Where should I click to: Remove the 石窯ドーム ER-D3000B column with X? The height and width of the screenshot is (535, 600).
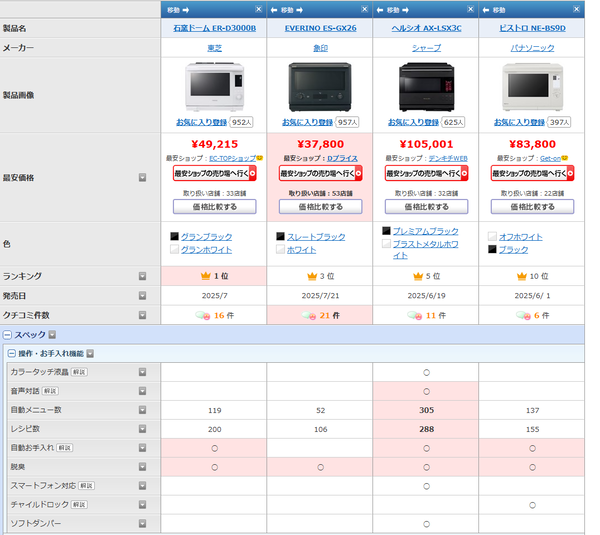coord(259,9)
